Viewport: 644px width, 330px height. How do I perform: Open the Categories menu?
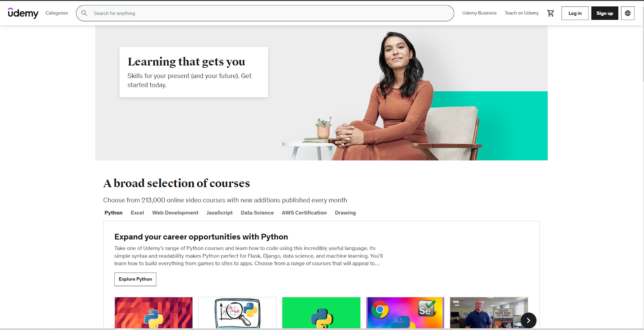point(57,13)
